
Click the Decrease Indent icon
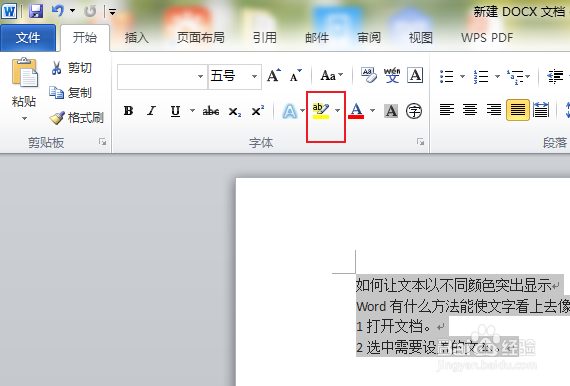(555, 76)
